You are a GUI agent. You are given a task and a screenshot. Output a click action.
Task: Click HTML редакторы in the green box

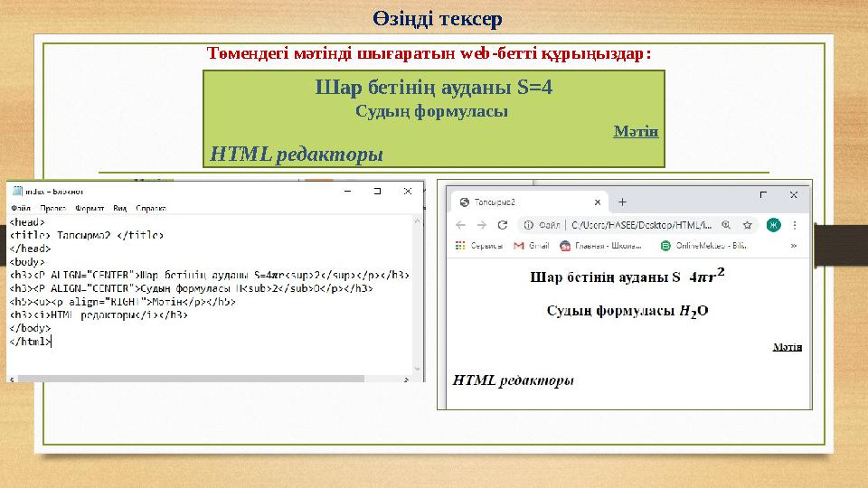(297, 154)
